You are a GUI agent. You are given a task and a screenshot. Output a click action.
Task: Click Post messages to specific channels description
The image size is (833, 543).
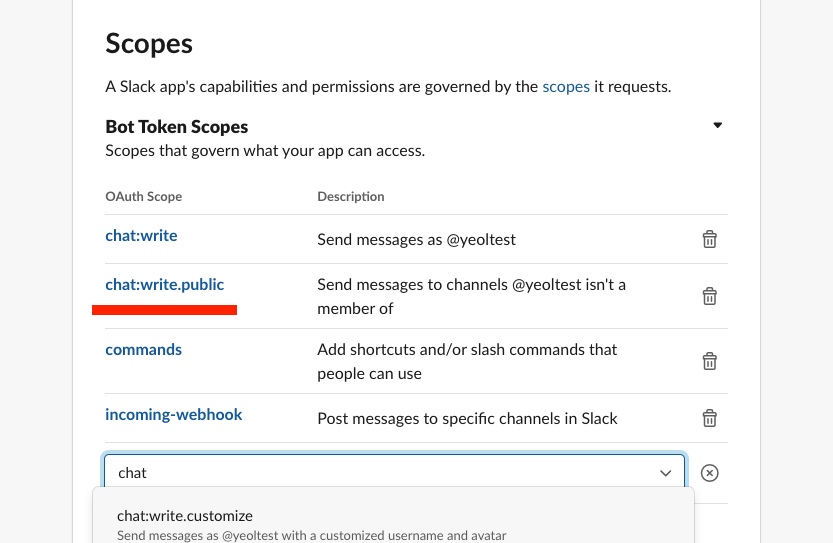(468, 419)
